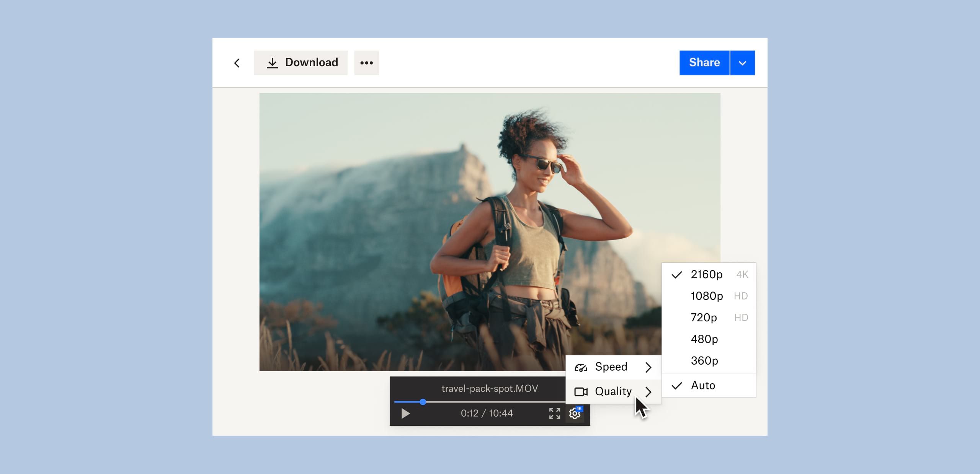Viewport: 980px width, 474px height.
Task: Open the settings gear icon
Action: [x=575, y=414]
